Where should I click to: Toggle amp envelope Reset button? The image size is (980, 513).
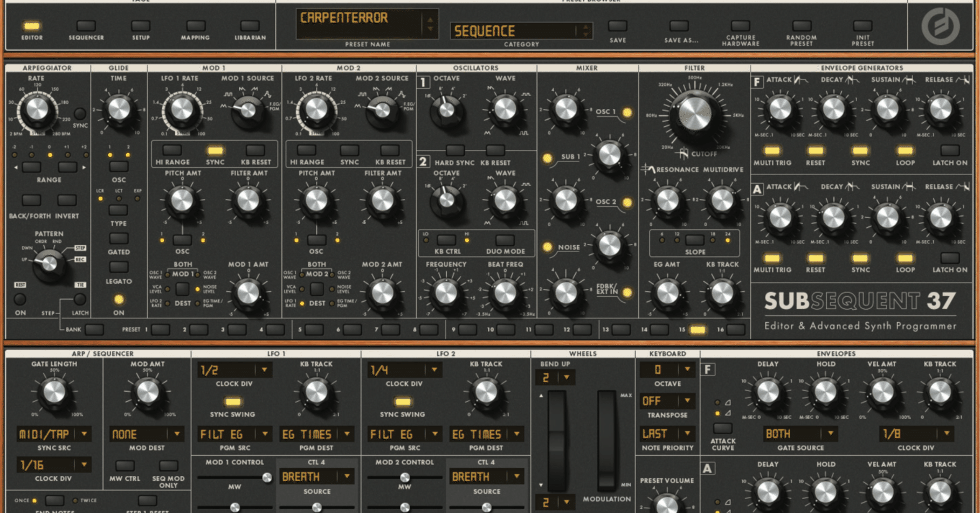tap(816, 258)
